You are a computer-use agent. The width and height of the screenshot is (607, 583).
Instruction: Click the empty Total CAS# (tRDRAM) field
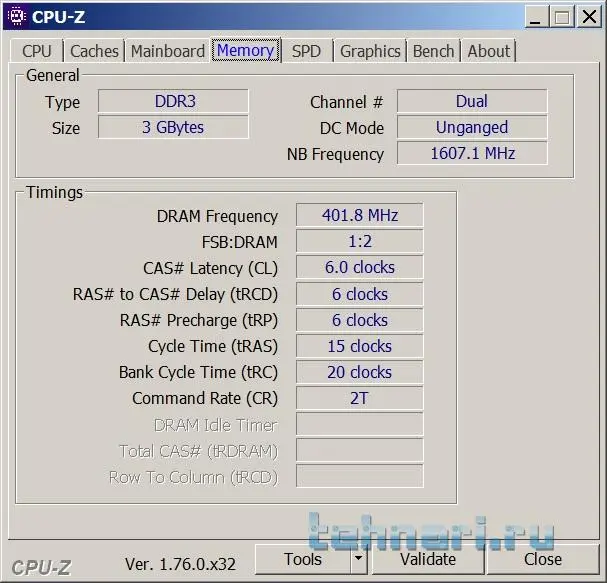360,450
